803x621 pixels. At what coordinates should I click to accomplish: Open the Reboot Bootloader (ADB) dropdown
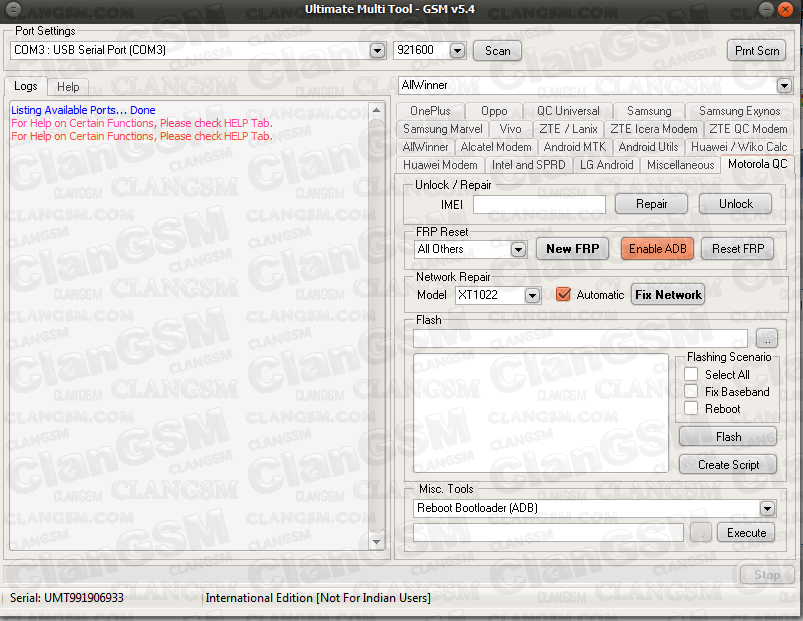tap(767, 508)
